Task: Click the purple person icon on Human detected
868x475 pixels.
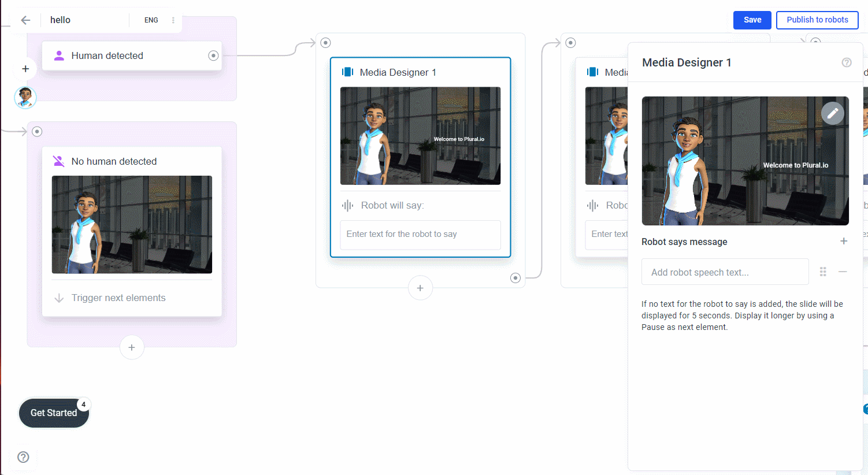Action: pos(59,55)
